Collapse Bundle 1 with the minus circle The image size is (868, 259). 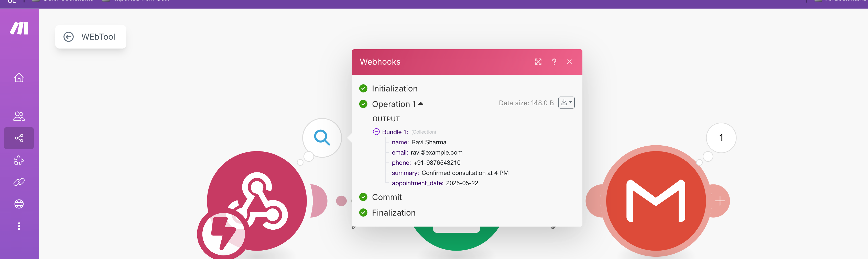coord(376,132)
